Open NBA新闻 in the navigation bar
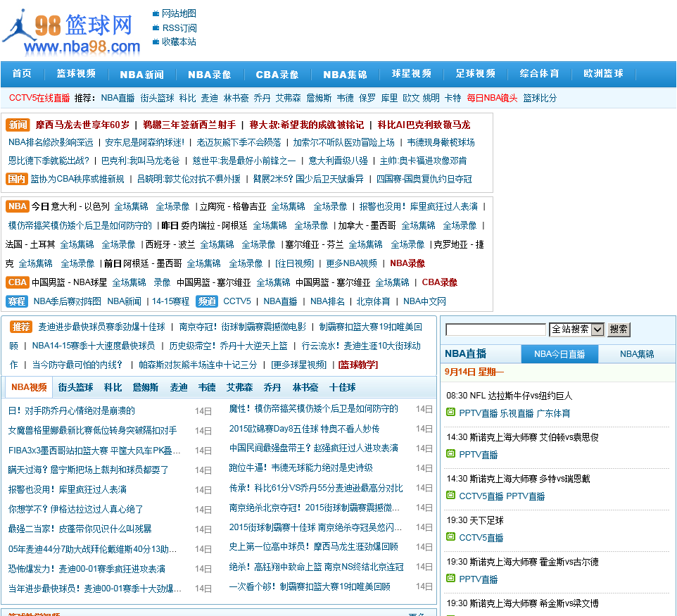 (141, 75)
